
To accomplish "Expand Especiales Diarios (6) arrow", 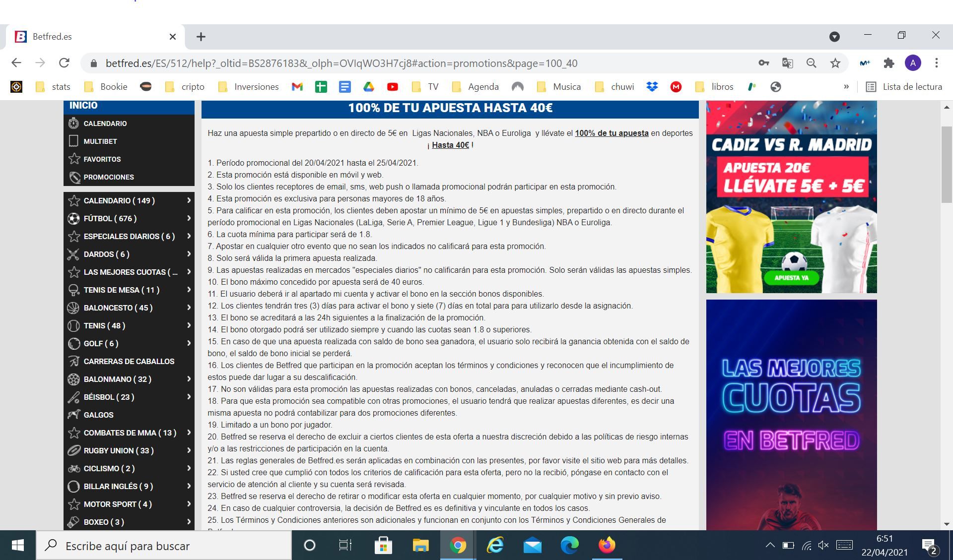I will pyautogui.click(x=189, y=236).
